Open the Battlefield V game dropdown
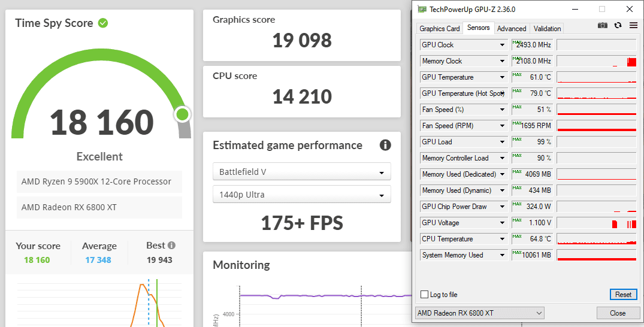The image size is (644, 327). point(301,172)
